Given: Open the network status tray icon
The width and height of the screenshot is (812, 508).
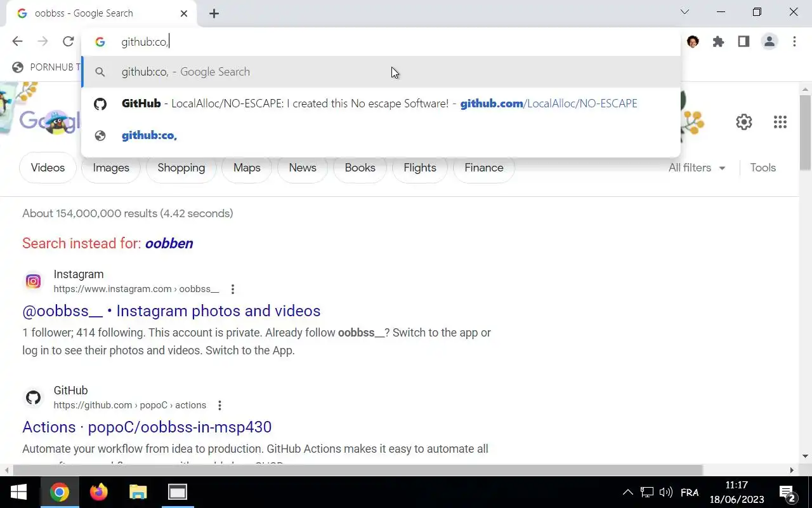Looking at the screenshot, I should tap(646, 492).
